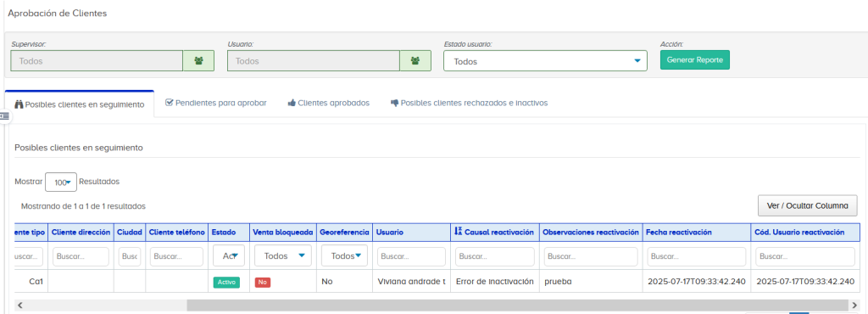868x314 pixels.
Task: Sort by Estado column header
Action: click(x=229, y=233)
